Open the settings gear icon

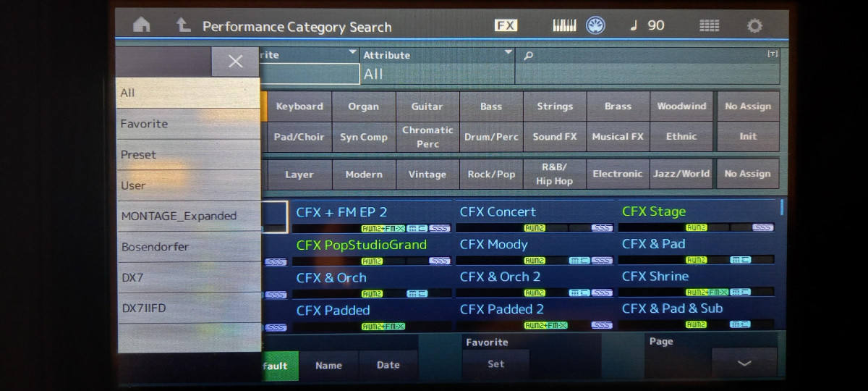pyautogui.click(x=754, y=25)
